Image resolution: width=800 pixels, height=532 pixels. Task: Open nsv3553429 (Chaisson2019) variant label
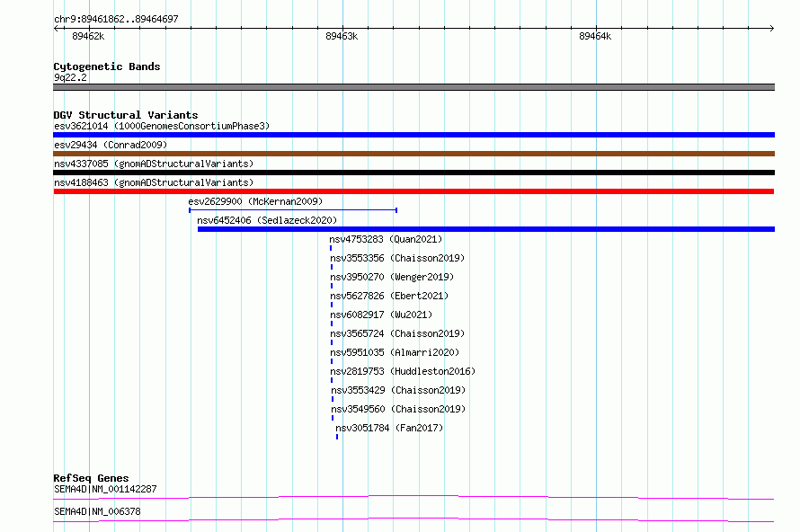point(398,390)
